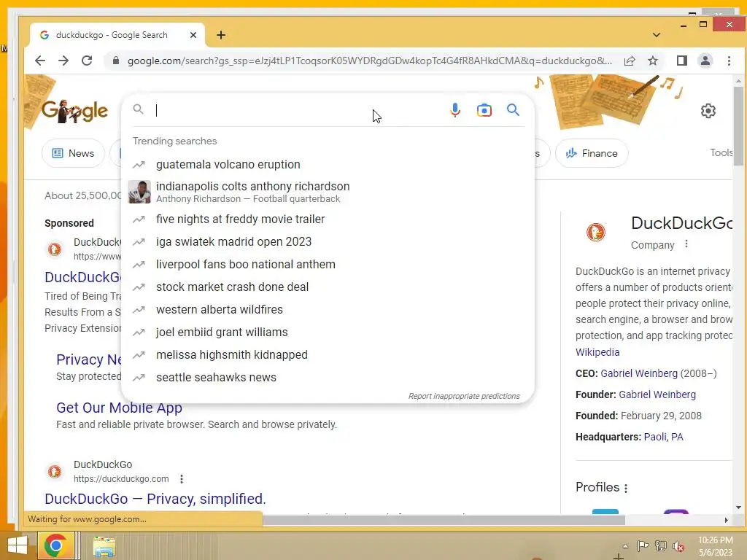Image resolution: width=747 pixels, height=560 pixels.
Task: Close the duckduckgo Google Search tab
Action: click(x=193, y=35)
